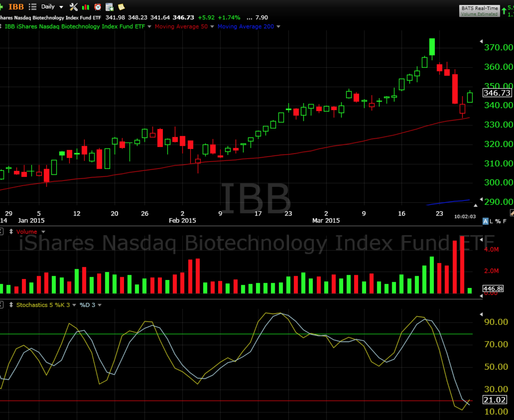Screen dimensions: 514x420
Task: Toggle the % percent-scale option
Action: pos(498,221)
